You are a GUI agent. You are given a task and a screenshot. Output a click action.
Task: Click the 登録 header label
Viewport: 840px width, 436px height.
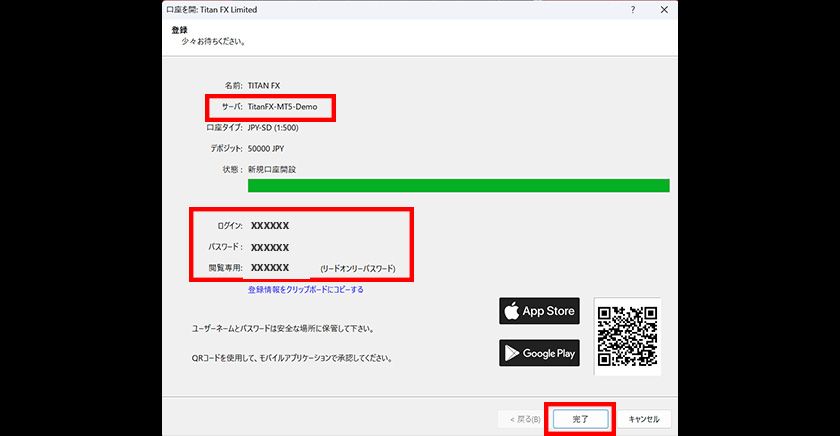(x=179, y=30)
